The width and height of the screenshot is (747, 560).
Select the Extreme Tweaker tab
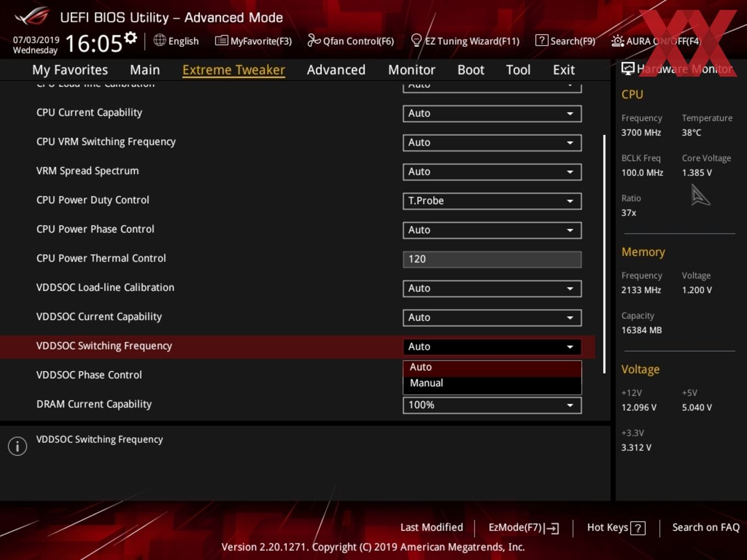pos(233,70)
